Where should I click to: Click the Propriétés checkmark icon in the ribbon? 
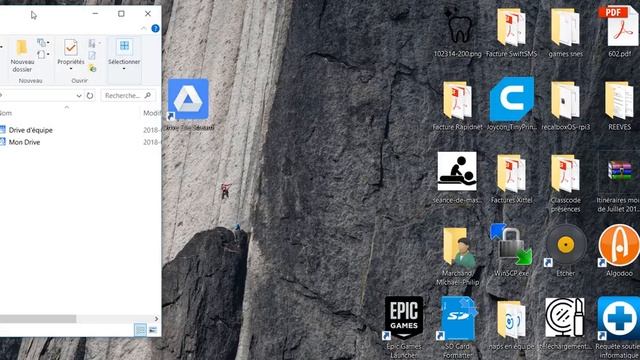click(71, 48)
